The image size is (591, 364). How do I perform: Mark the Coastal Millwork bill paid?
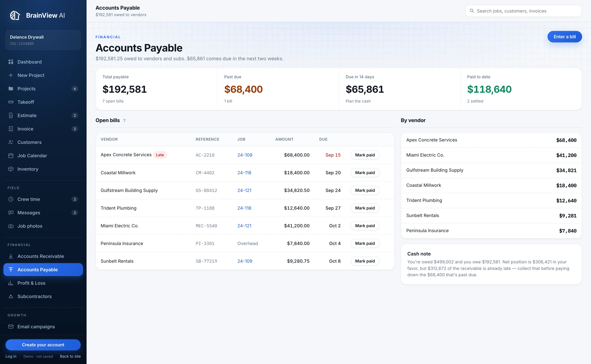tap(365, 173)
